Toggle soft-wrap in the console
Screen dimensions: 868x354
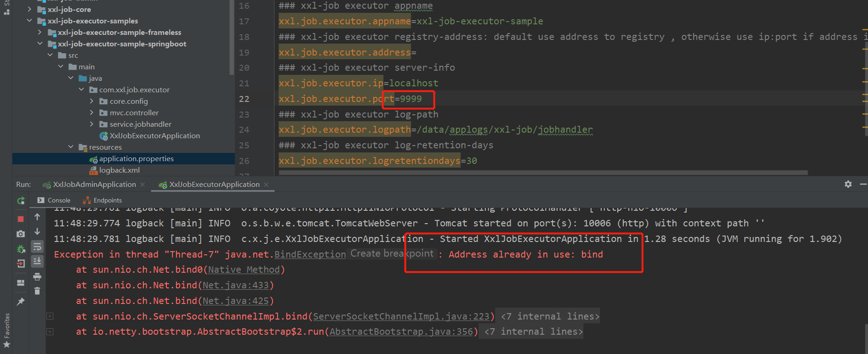pos(37,247)
